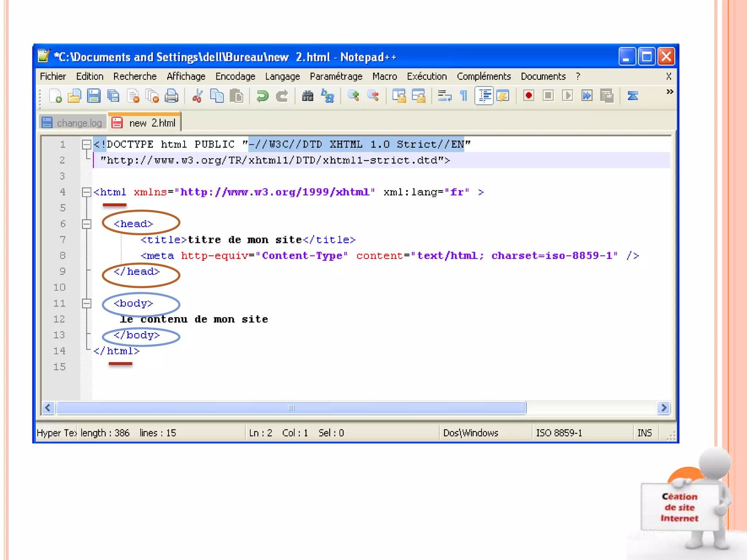Click the toolbar overflow chevron
The height and width of the screenshot is (560, 747).
[x=670, y=92]
